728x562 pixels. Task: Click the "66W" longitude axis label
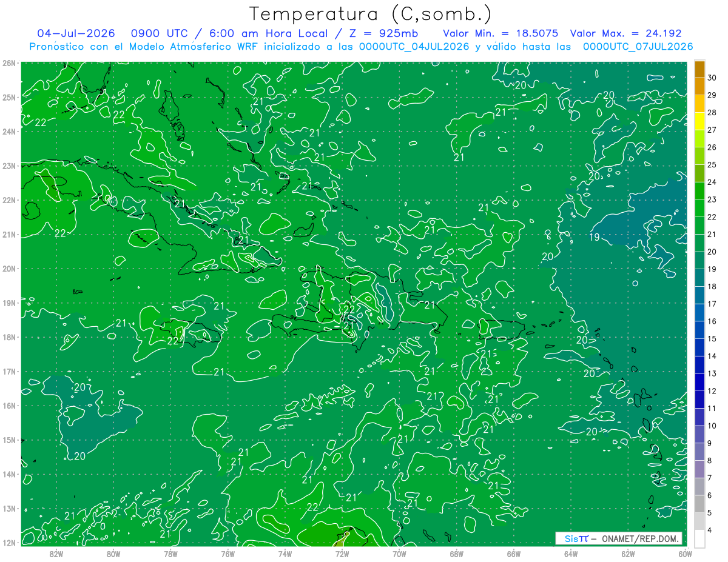(514, 554)
